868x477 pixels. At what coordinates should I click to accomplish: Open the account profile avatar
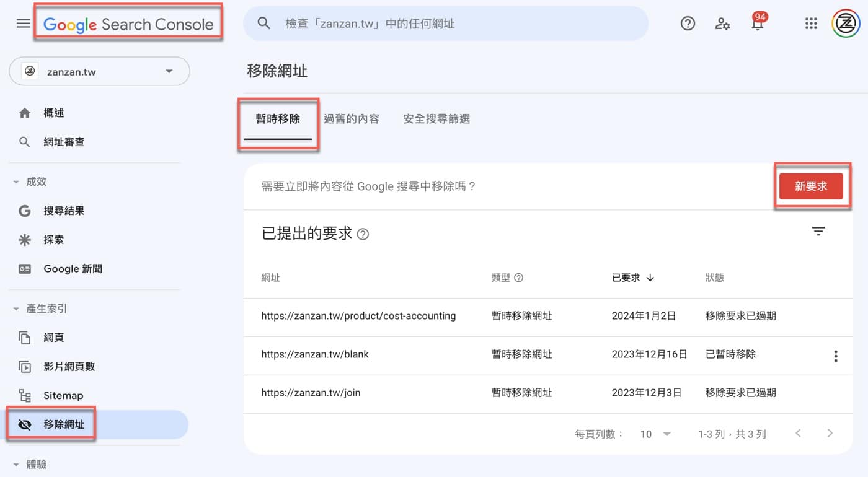[x=845, y=24]
